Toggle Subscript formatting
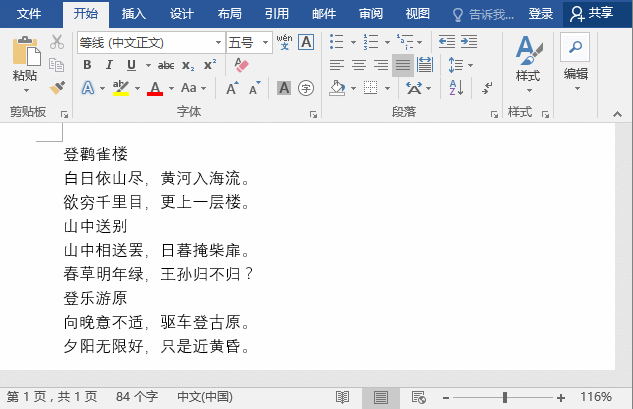This screenshot has height=409, width=633. pyautogui.click(x=188, y=65)
